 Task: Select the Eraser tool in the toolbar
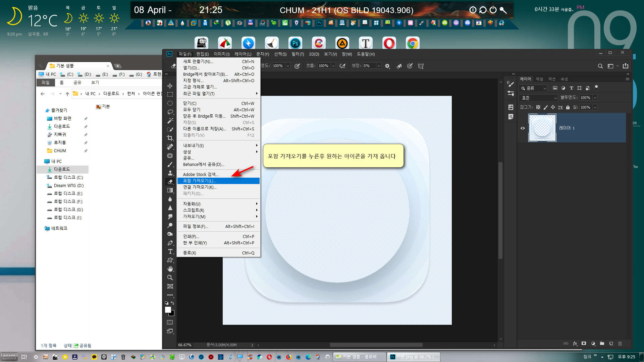pyautogui.click(x=170, y=182)
